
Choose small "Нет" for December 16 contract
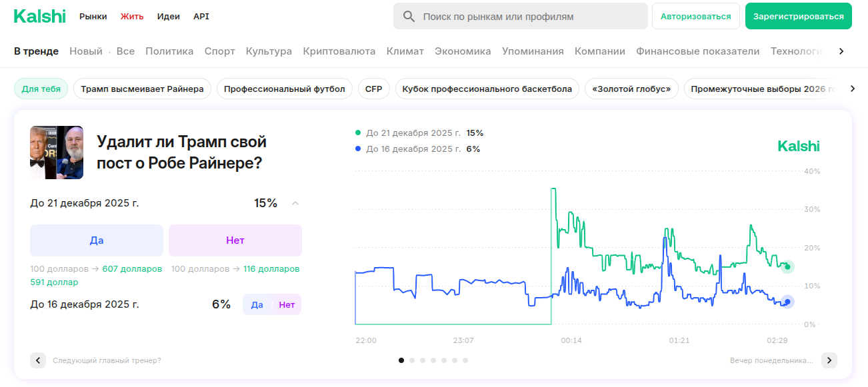point(287,304)
